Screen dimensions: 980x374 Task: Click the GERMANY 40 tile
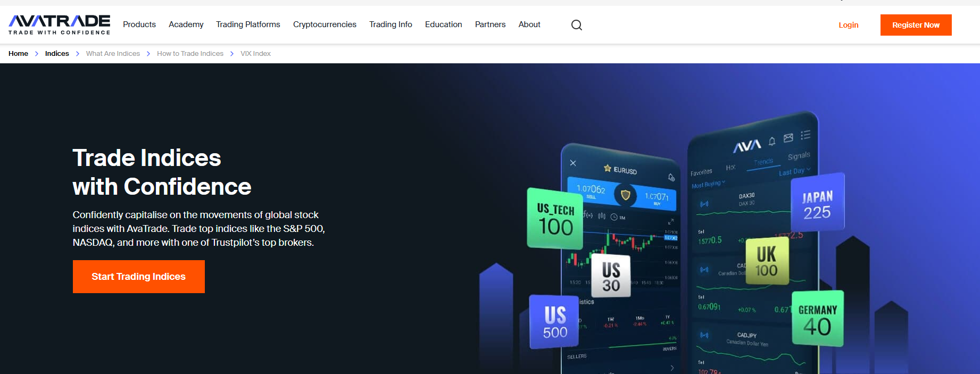click(x=818, y=319)
